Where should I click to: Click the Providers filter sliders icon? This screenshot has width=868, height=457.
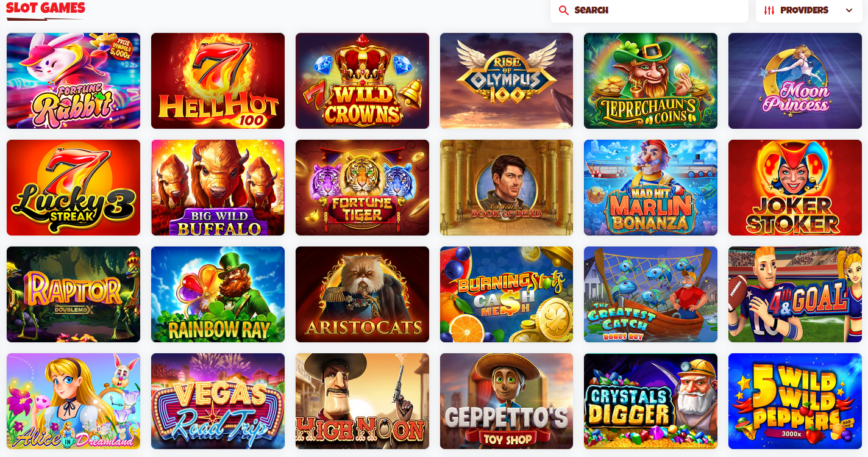click(769, 10)
